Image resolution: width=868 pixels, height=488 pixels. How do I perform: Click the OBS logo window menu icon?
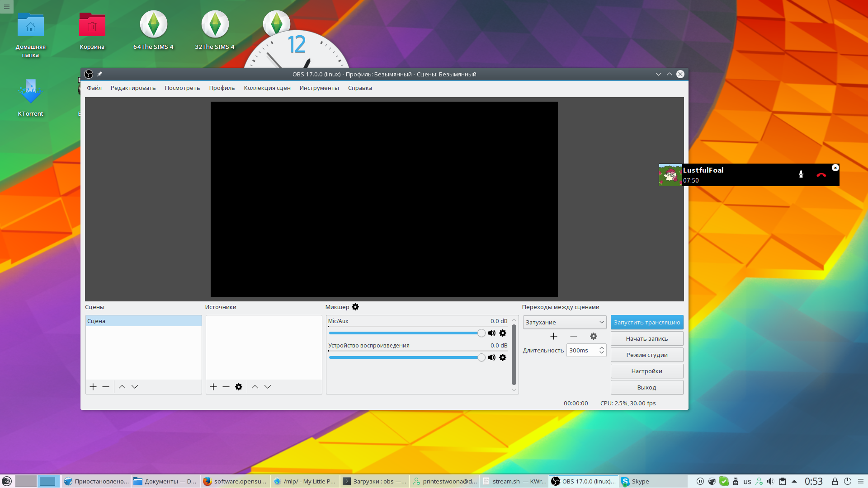click(89, 74)
